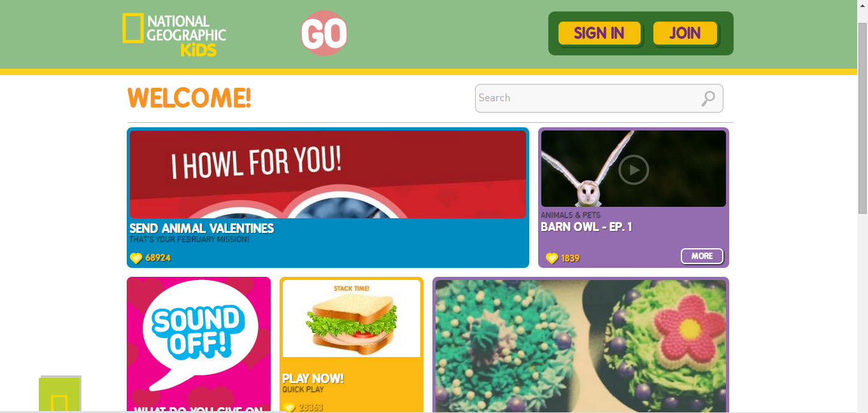Click the green National Geographic corner badge
The image size is (868, 413).
coord(60,395)
